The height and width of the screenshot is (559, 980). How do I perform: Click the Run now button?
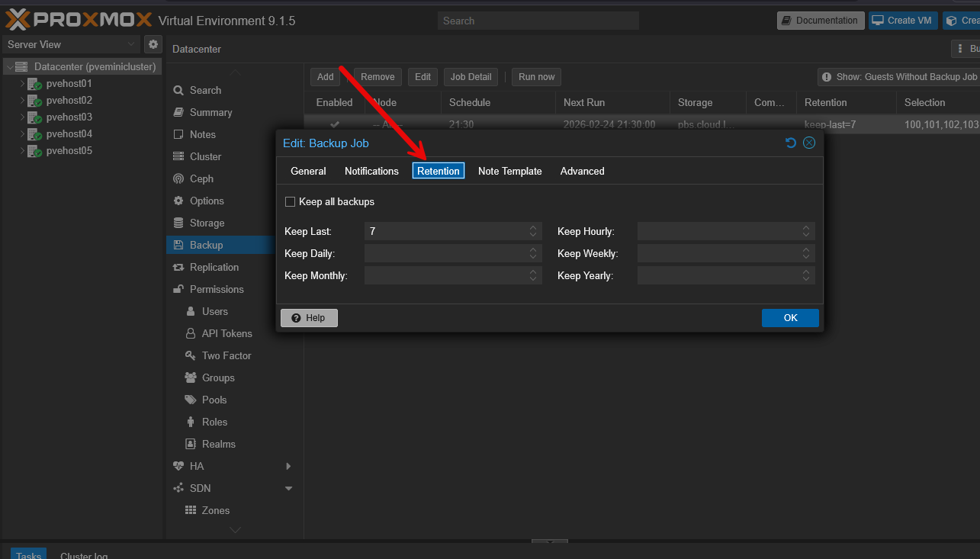pos(535,76)
